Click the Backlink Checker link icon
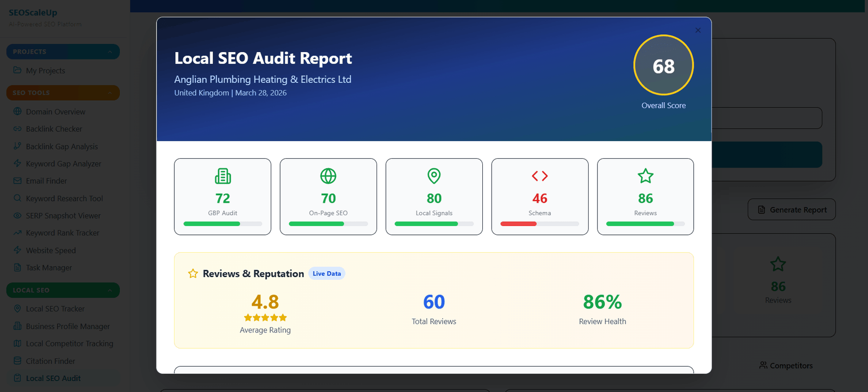 pyautogui.click(x=17, y=129)
